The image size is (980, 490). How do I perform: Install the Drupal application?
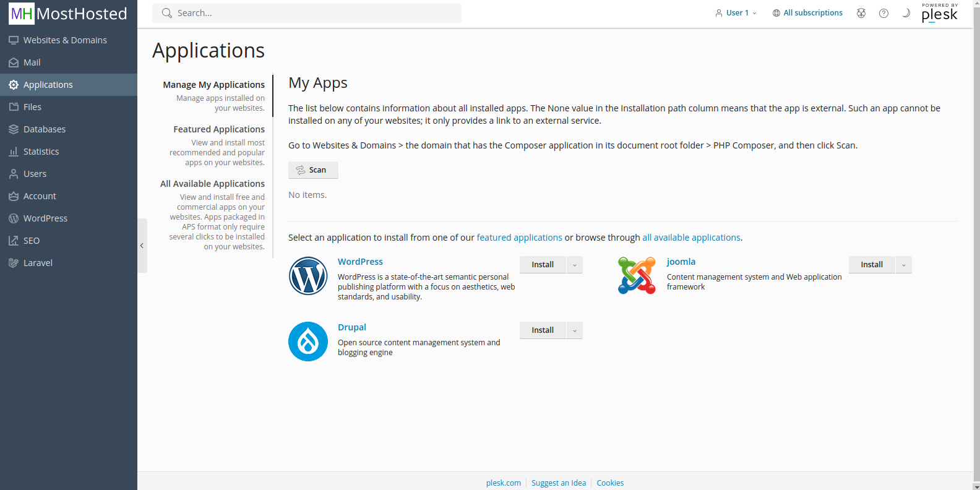coord(543,330)
